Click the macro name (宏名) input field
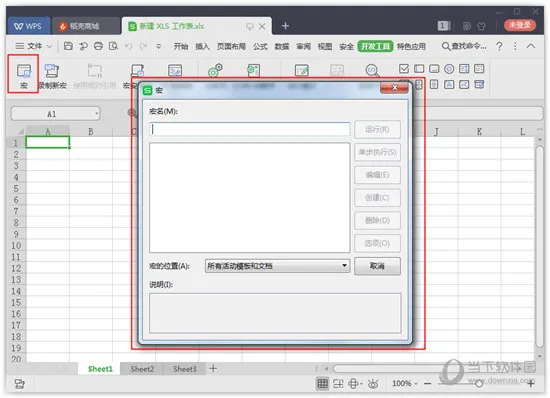This screenshot has height=398, width=550. coord(249,129)
